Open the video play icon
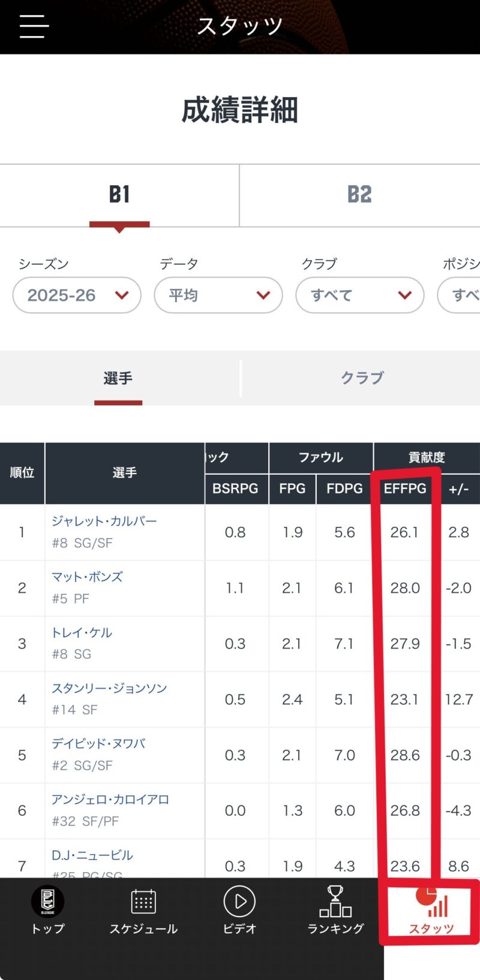This screenshot has height=980, width=480. [x=239, y=901]
